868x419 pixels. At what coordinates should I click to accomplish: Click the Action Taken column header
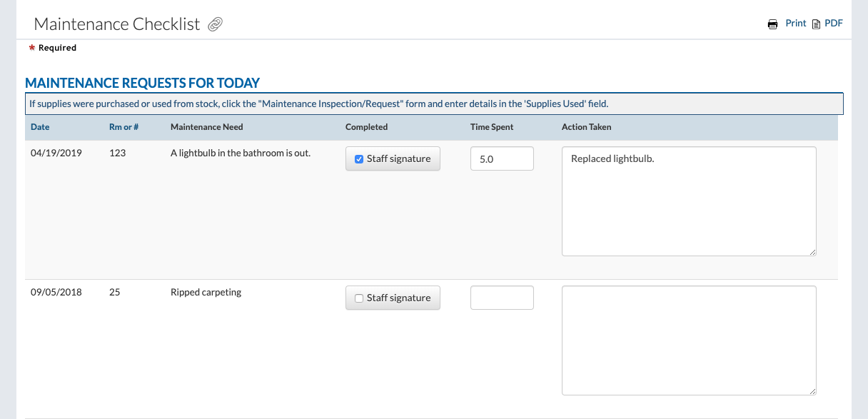point(587,127)
